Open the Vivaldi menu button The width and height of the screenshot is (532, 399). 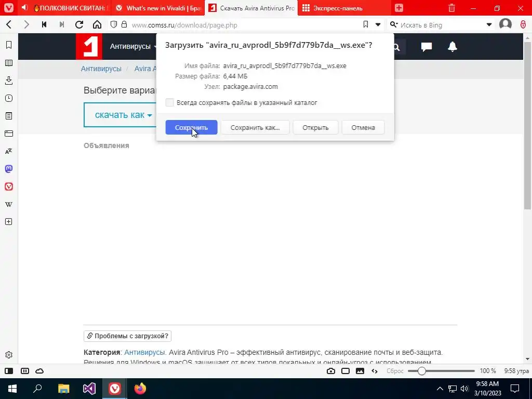click(8, 8)
